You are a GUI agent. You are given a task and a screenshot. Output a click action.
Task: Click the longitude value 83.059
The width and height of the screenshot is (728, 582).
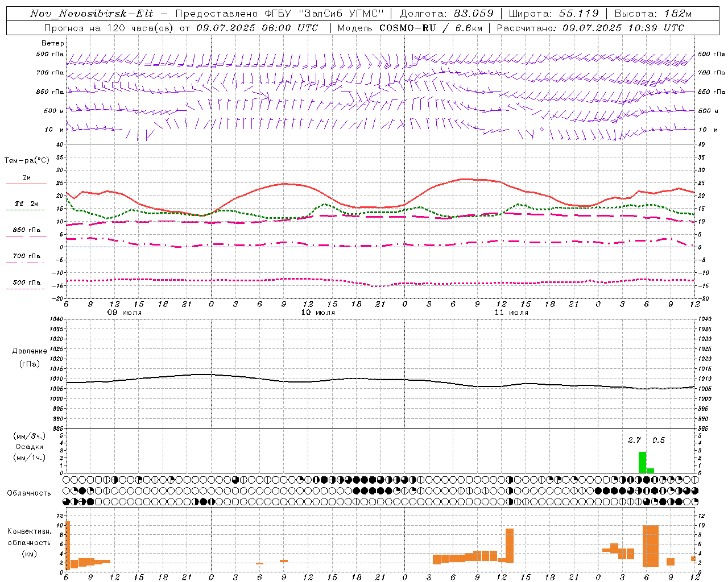474,14
